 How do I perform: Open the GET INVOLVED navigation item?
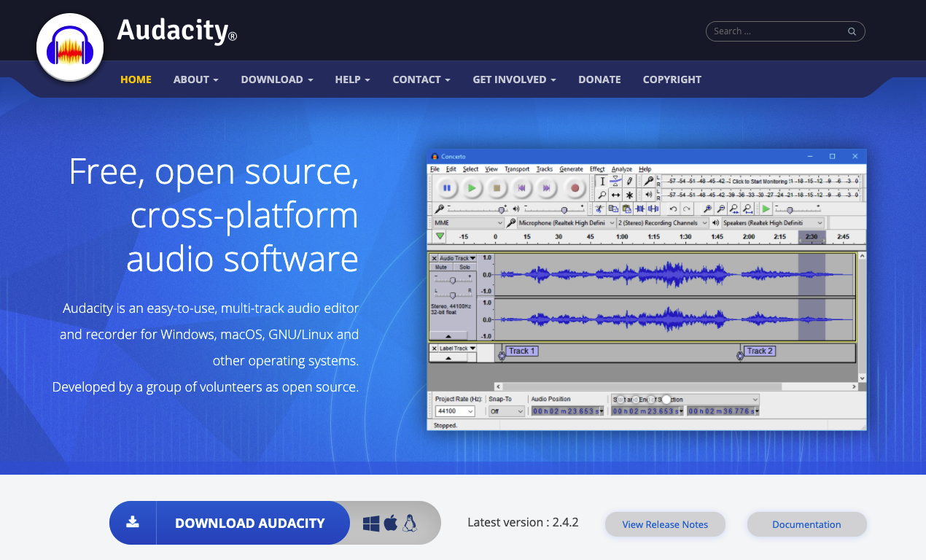coord(514,79)
